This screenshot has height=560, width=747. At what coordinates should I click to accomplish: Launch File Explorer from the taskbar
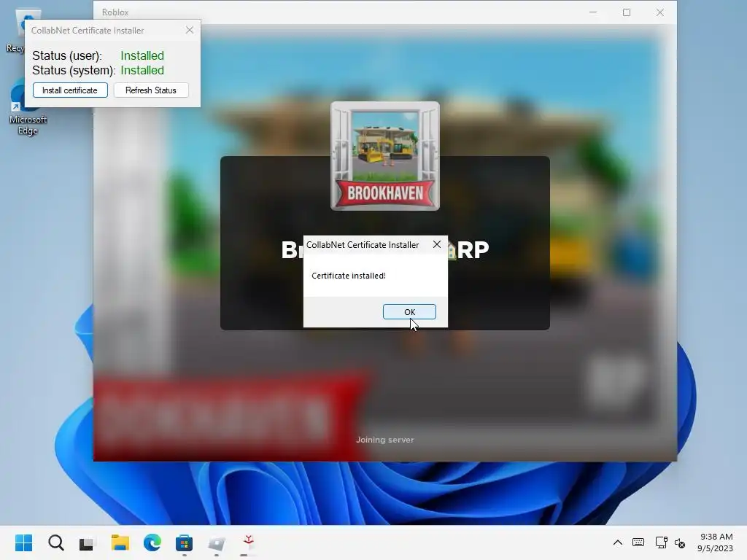[120, 542]
